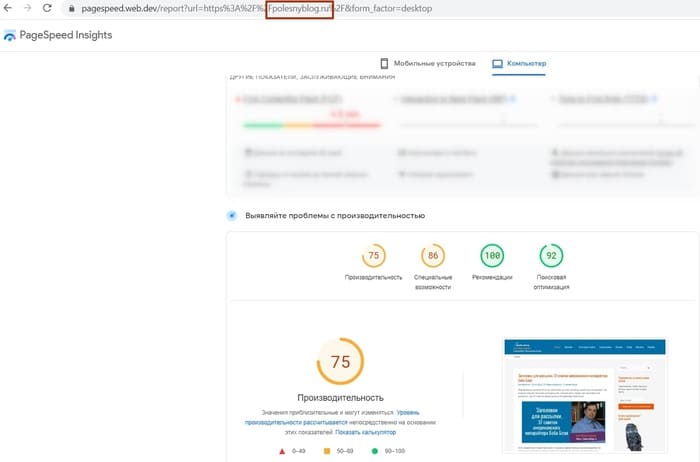
Task: Click the blurred LCP distribution color bar
Action: click(312, 125)
